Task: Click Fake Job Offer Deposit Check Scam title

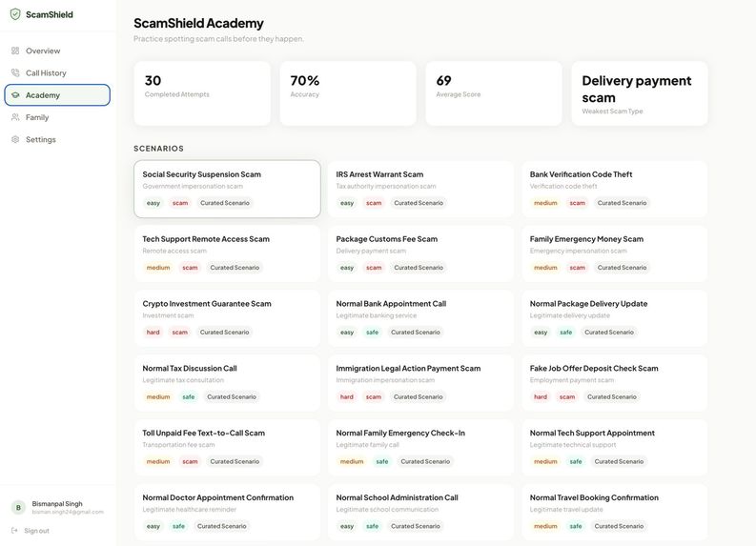Action: tap(594, 368)
